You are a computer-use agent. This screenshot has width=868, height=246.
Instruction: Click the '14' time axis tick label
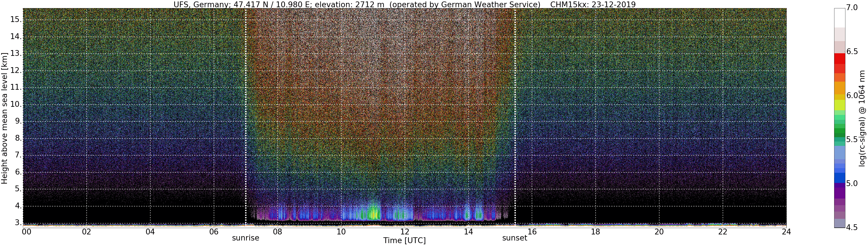click(x=468, y=232)
